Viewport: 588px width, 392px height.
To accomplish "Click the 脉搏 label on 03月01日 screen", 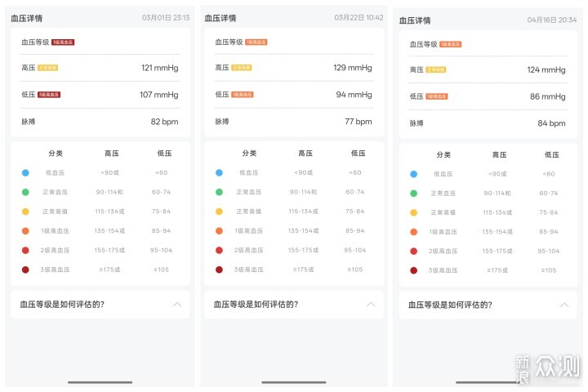I will click(x=28, y=122).
